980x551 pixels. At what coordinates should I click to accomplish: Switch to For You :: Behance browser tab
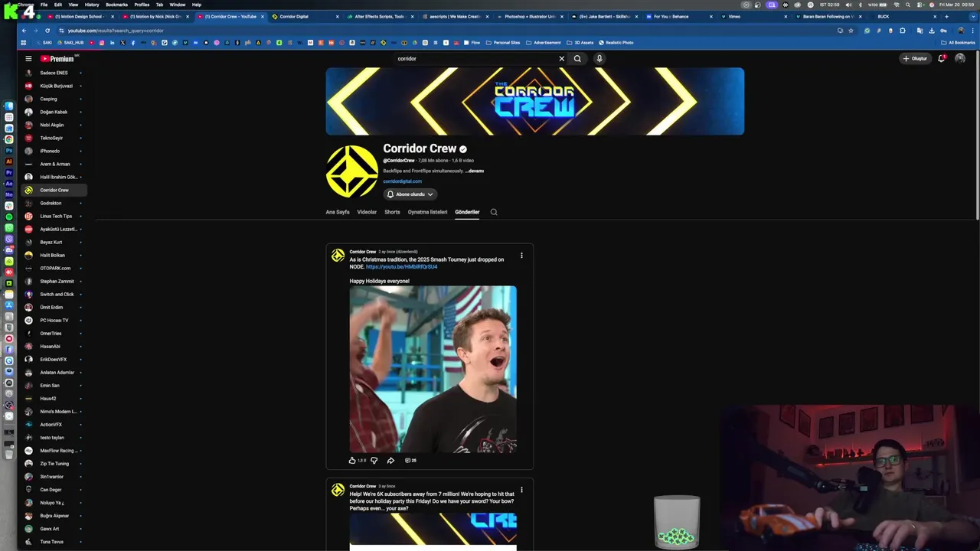679,16
